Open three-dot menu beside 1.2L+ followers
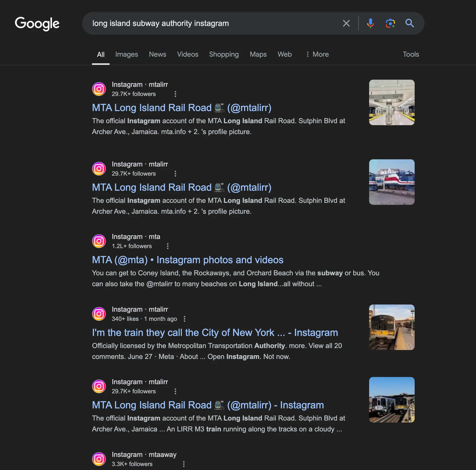 click(x=168, y=246)
